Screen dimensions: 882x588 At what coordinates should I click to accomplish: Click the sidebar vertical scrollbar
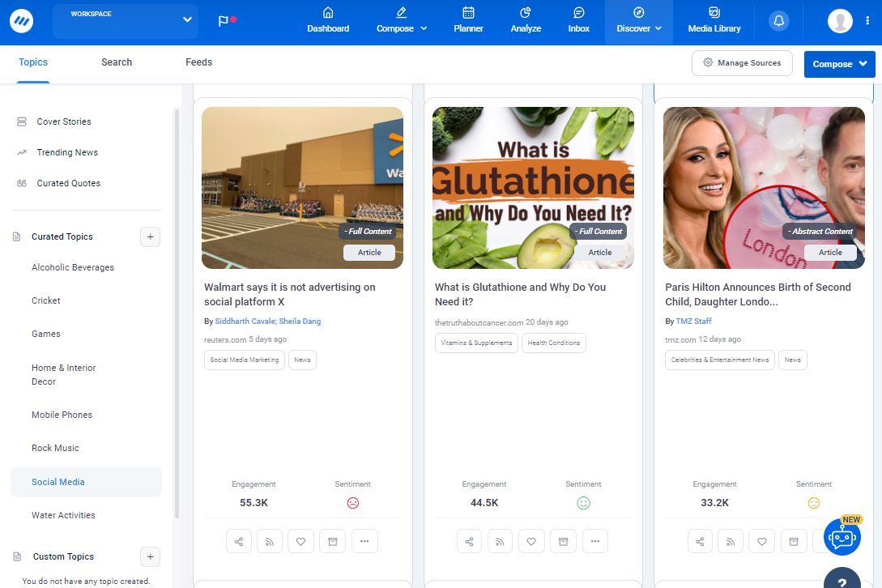[177, 313]
